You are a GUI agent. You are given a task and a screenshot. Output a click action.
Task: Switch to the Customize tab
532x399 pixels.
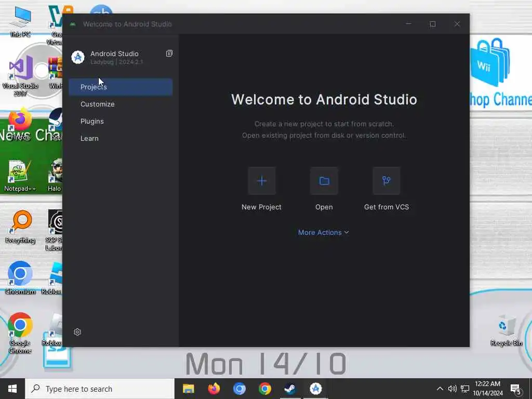tap(121, 104)
